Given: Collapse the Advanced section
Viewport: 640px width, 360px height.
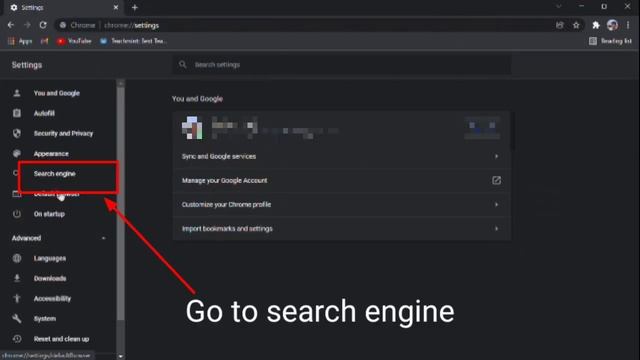Looking at the screenshot, I should [103, 238].
